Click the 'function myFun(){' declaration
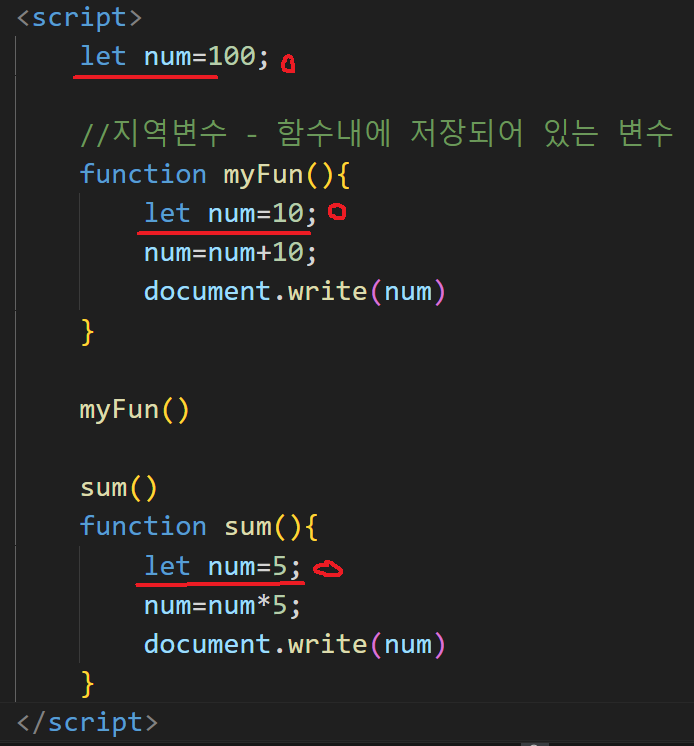The image size is (694, 746). 215,174
